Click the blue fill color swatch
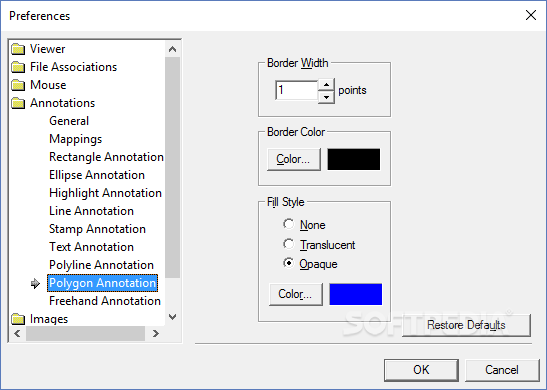 (x=355, y=294)
